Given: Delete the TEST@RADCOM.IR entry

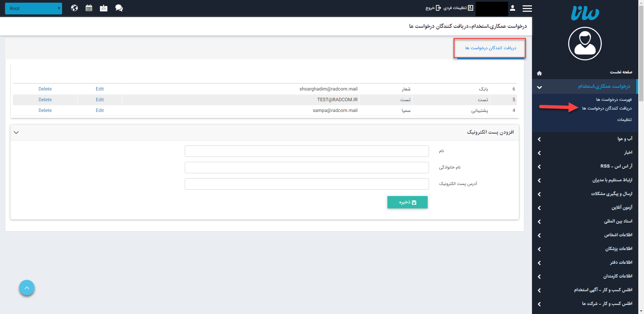Looking at the screenshot, I should point(45,100).
